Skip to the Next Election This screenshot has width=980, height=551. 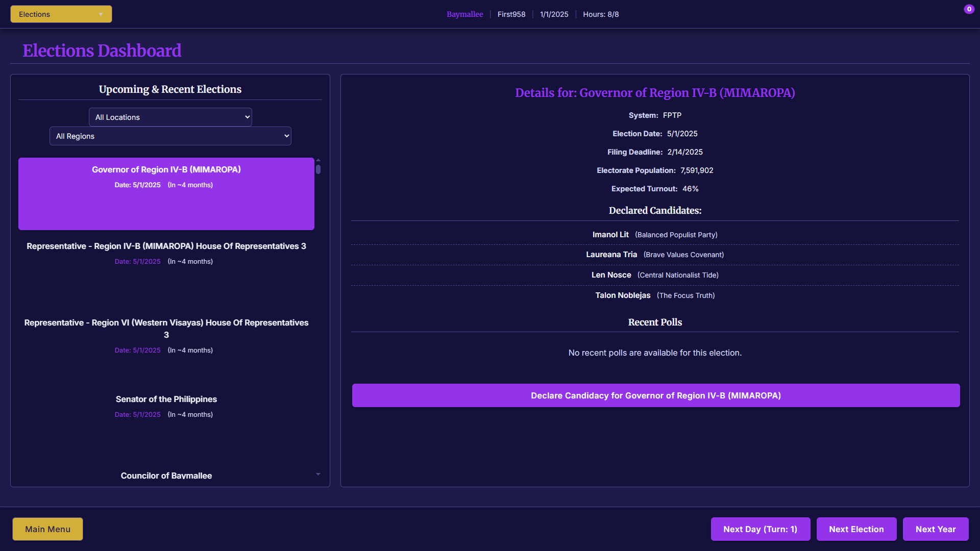[x=856, y=529]
